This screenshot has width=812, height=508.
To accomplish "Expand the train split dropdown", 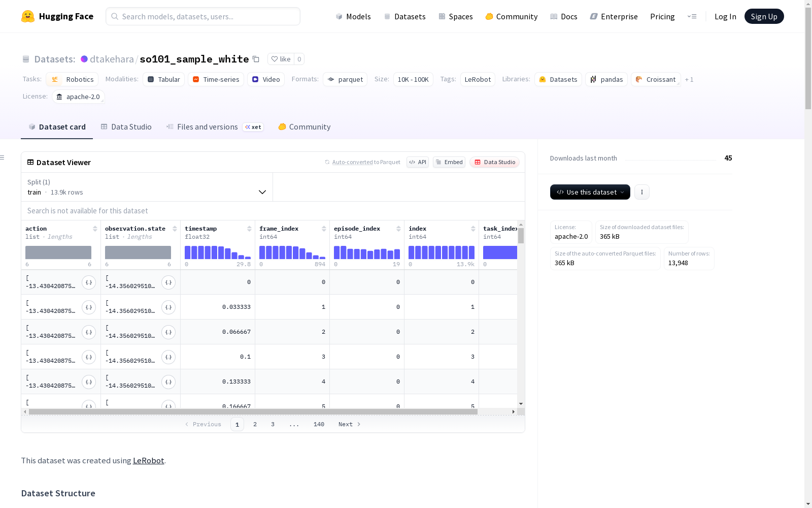I will (x=147, y=187).
